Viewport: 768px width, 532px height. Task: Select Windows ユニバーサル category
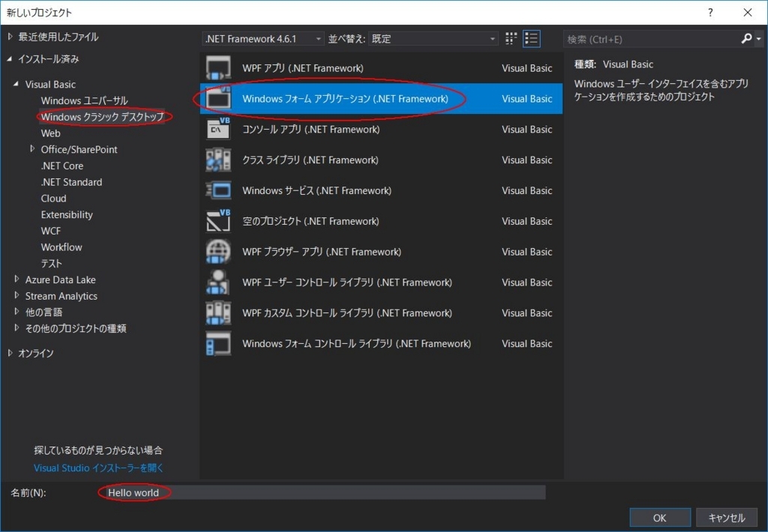84,100
